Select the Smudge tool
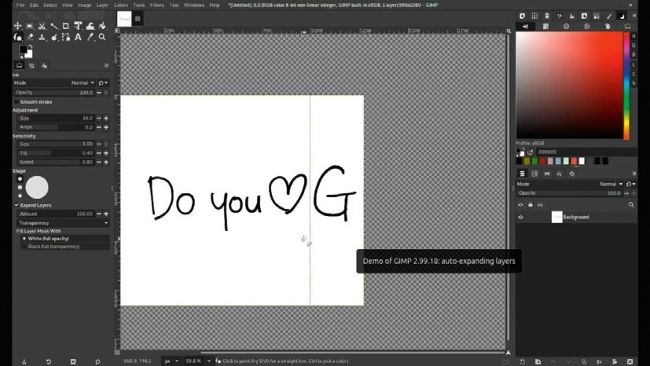 (x=54, y=37)
